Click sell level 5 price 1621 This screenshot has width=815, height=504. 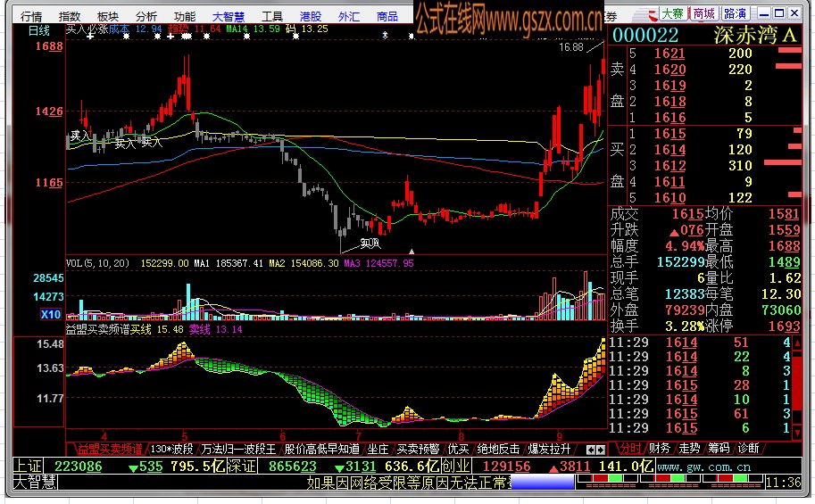point(669,54)
